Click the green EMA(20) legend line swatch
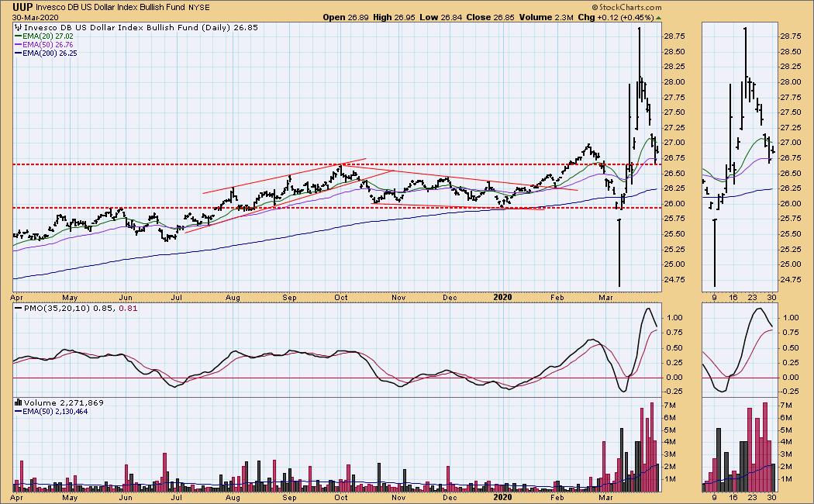This screenshot has height=504, width=814. pyautogui.click(x=18, y=36)
